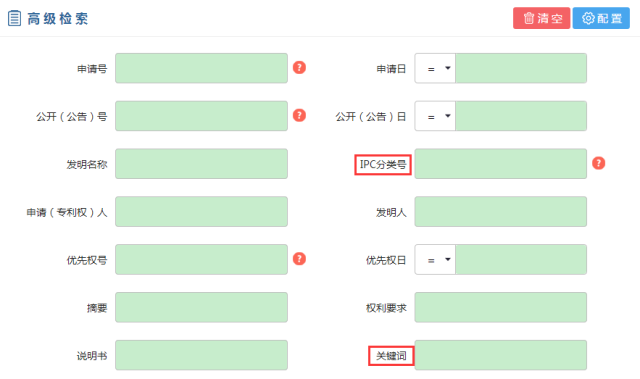The height and width of the screenshot is (379, 640).
Task: Open the help icon next to IPC分类号
Action: (598, 163)
